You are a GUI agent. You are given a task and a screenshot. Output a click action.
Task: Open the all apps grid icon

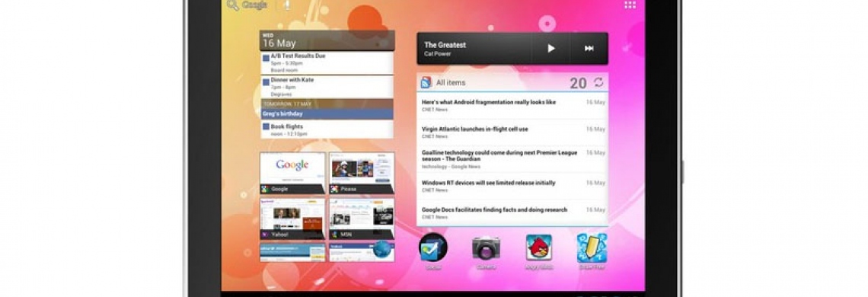coord(630,5)
